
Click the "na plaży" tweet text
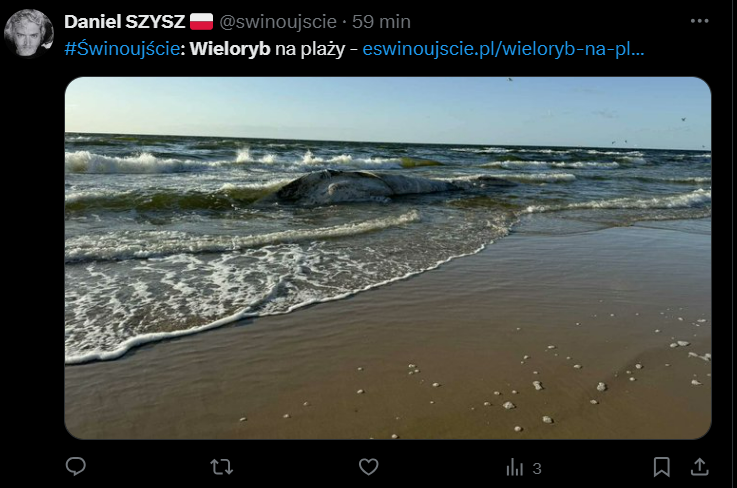click(x=310, y=49)
